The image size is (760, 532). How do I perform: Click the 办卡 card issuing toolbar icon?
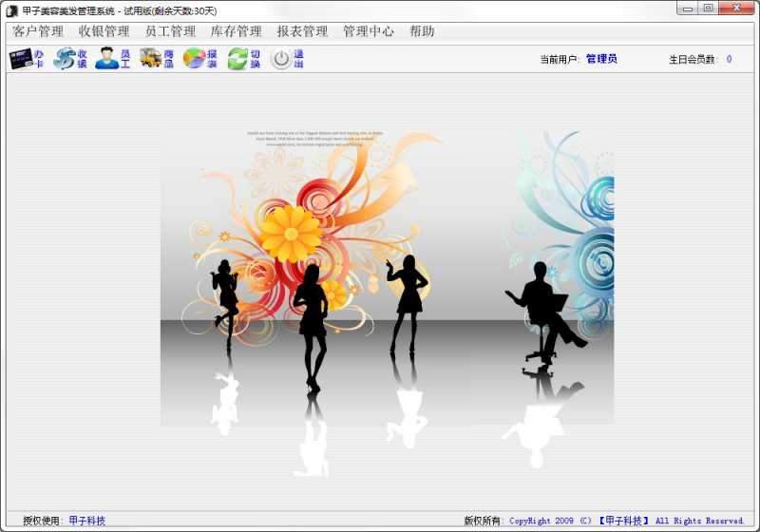(27, 59)
